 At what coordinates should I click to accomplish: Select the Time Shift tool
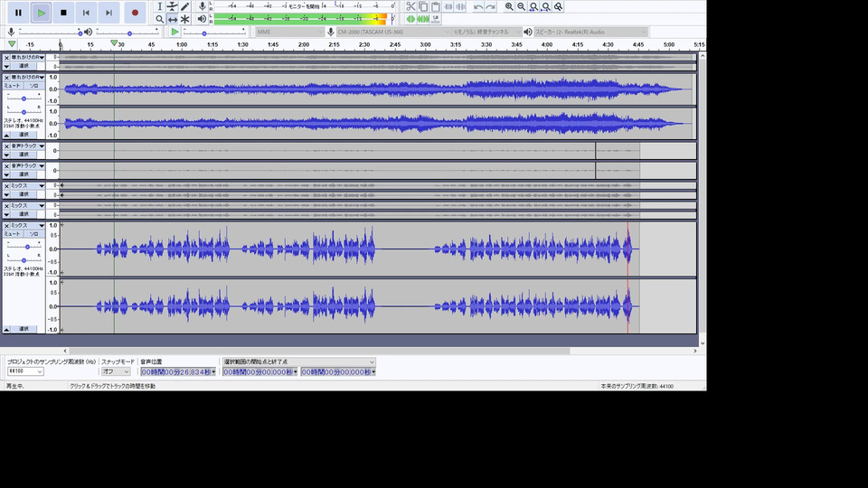pos(172,19)
